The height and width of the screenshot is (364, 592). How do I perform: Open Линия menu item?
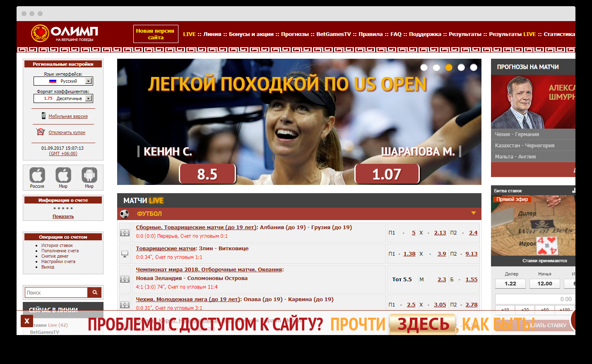click(x=212, y=34)
